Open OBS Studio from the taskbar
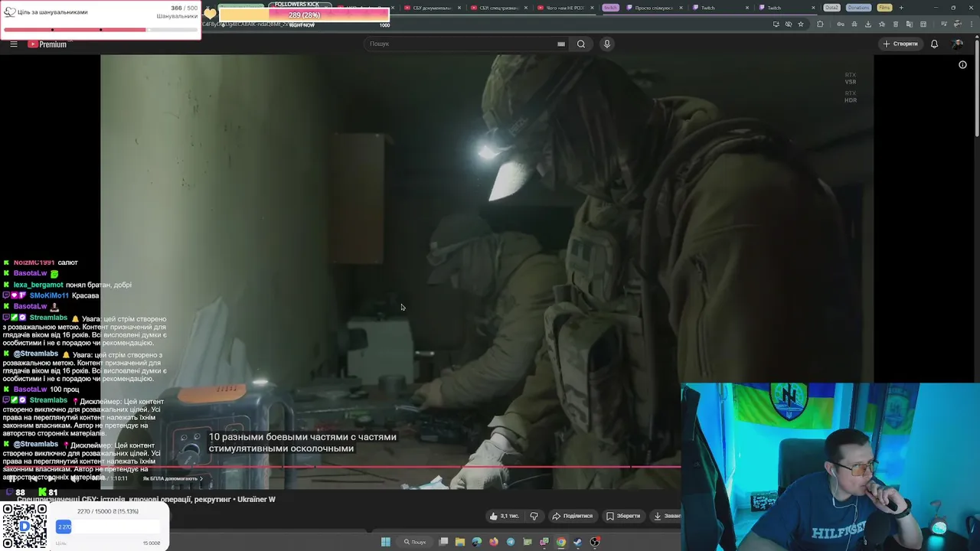This screenshot has height=551, width=980. click(595, 542)
